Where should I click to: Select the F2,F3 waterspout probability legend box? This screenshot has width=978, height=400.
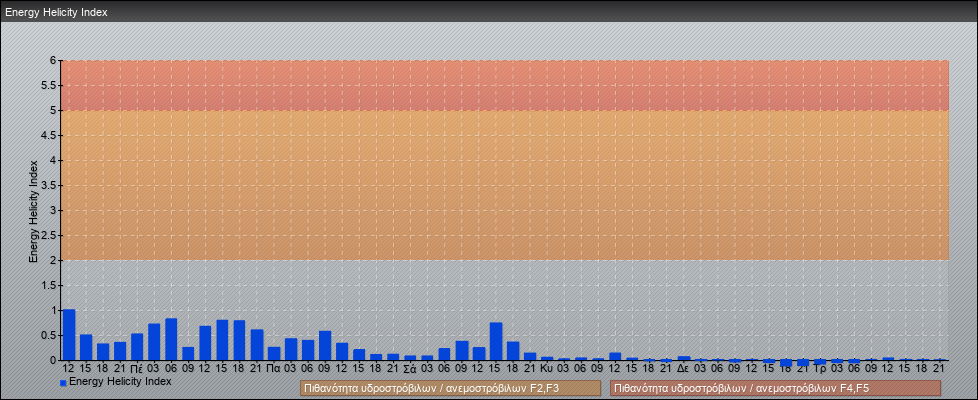point(450,388)
